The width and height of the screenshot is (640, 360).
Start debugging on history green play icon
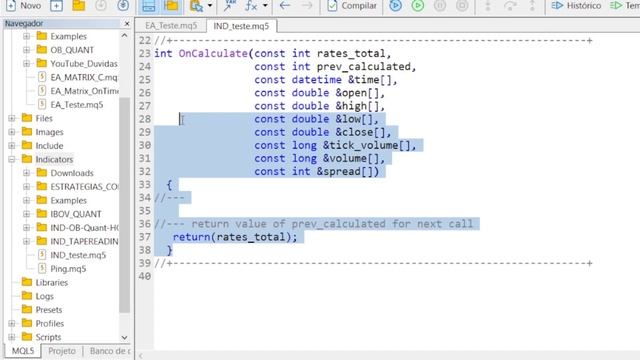click(418, 5)
